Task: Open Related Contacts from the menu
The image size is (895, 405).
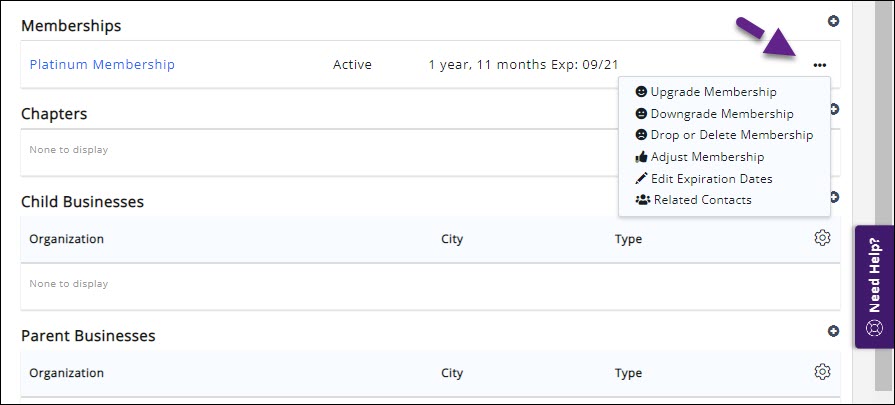Action: [x=702, y=200]
